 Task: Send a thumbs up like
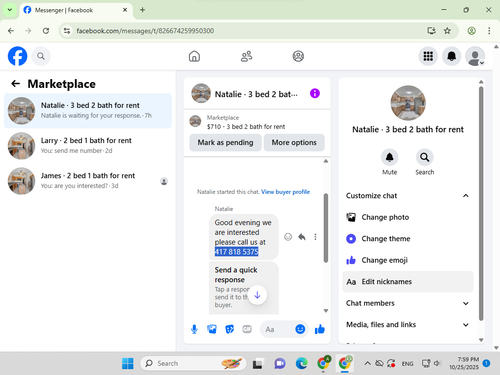coord(320,329)
